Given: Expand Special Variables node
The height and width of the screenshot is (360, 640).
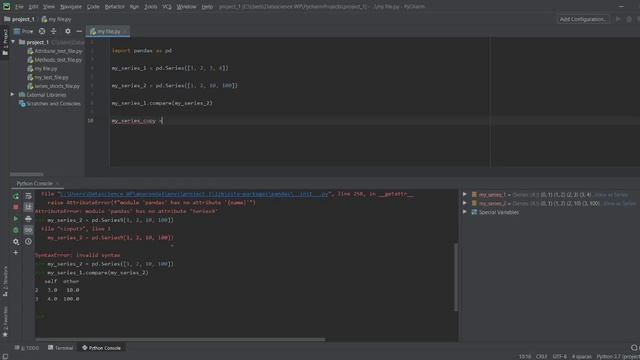Looking at the screenshot, I should [x=464, y=212].
